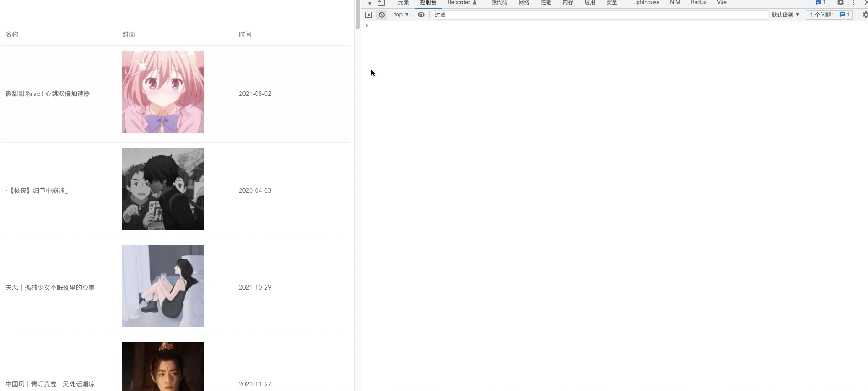868x391 pixels.
Task: Activate the inspect element picker icon
Action: (369, 3)
